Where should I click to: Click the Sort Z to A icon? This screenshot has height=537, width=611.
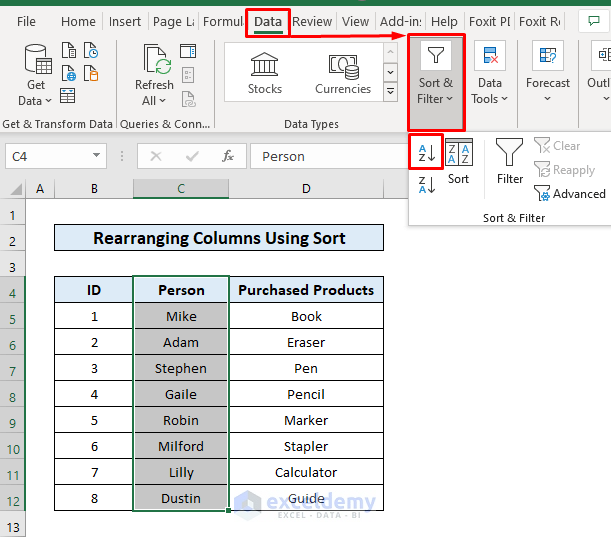426,184
